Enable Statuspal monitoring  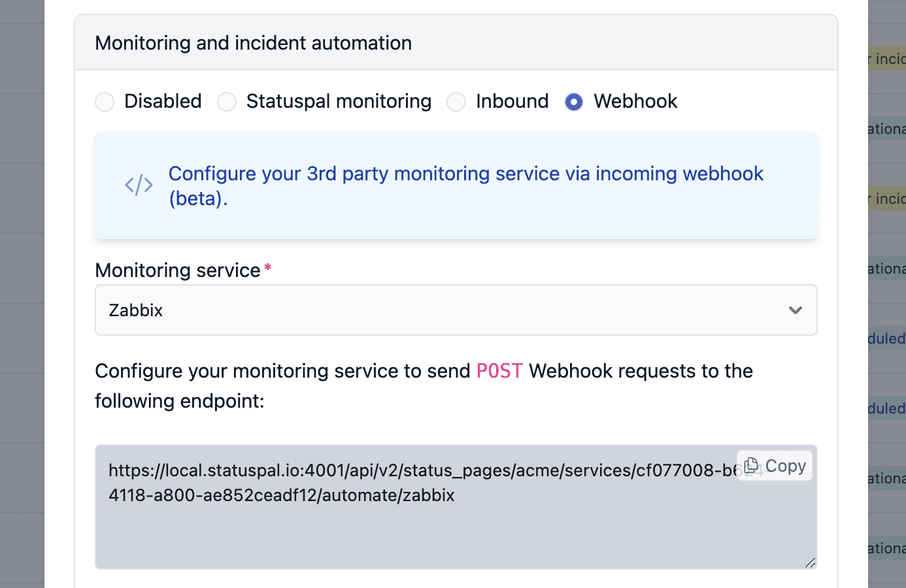(x=227, y=102)
